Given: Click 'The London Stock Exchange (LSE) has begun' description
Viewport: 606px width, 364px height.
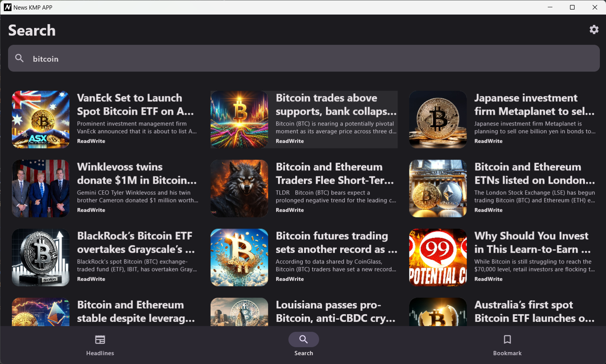Looking at the screenshot, I should coord(535,196).
